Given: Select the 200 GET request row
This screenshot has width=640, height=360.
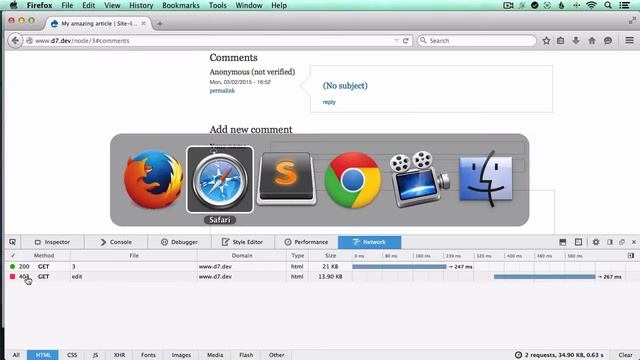Looking at the screenshot, I should [322, 266].
